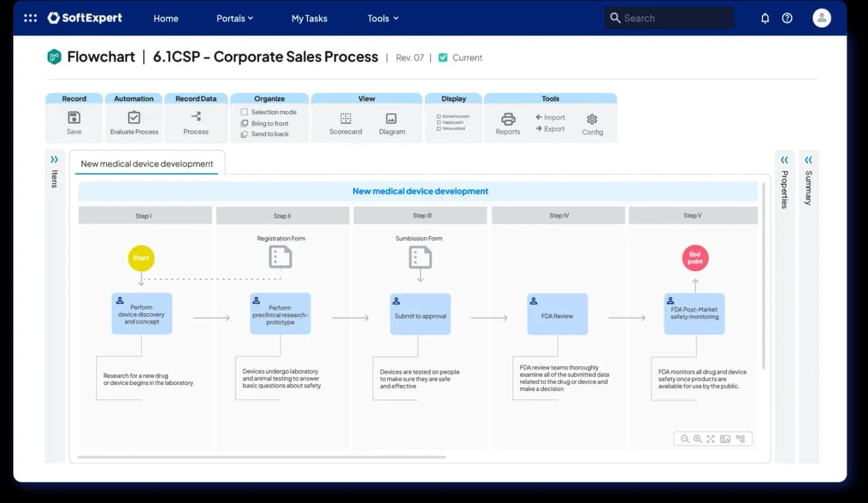The width and height of the screenshot is (868, 503).
Task: Click in the Search field
Action: [x=669, y=18]
